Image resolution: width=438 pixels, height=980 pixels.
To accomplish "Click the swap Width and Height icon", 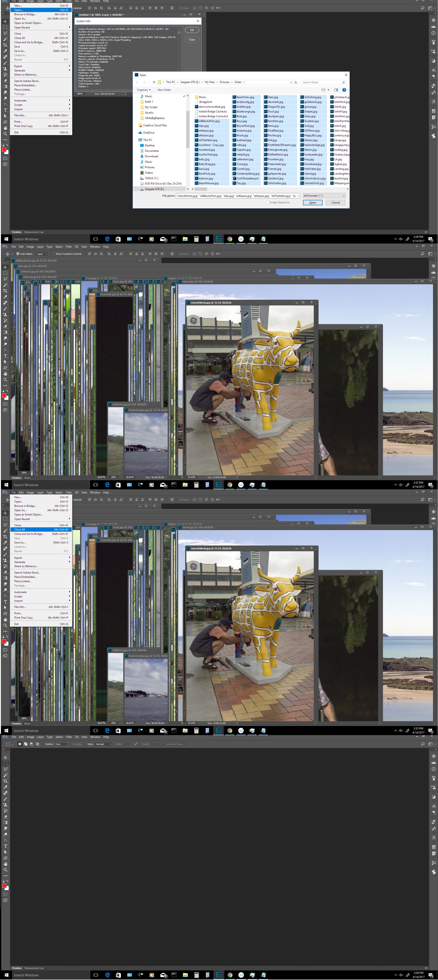I will tap(136, 744).
